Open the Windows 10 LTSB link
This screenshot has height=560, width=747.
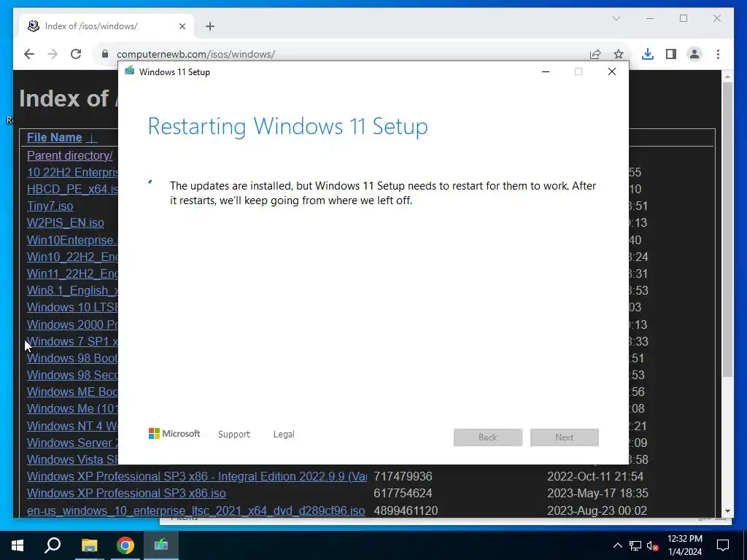pyautogui.click(x=72, y=308)
